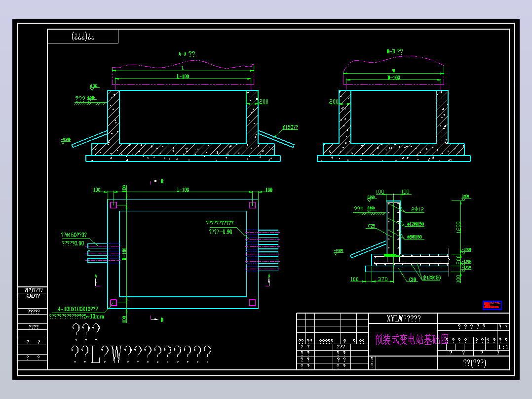The height and width of the screenshot is (399, 532).
Task: Select the bottom-left magenta embedded plate square
Action: (114, 303)
